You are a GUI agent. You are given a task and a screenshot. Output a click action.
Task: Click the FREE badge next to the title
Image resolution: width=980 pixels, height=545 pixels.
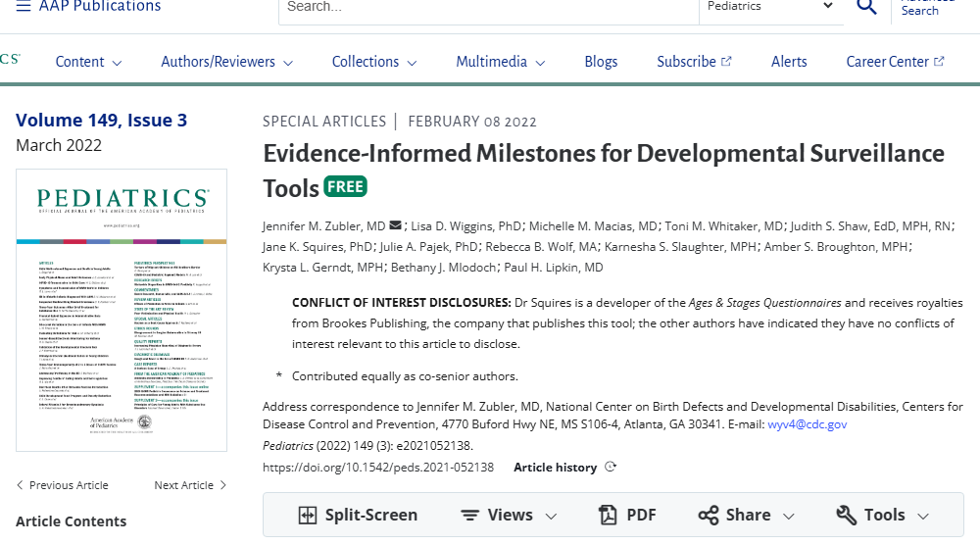click(345, 187)
